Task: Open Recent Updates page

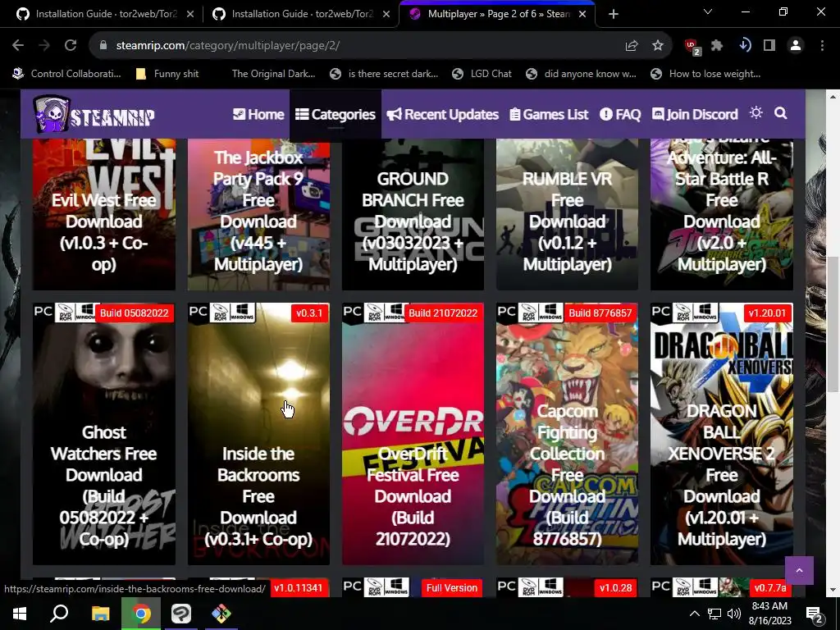Action: [x=442, y=114]
